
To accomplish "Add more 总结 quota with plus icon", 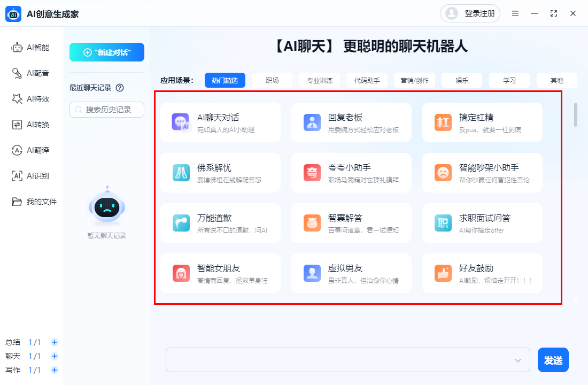I will pos(55,342).
